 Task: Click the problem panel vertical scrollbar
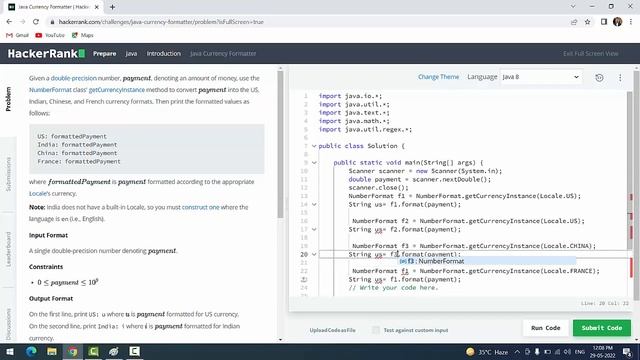coord(280,145)
